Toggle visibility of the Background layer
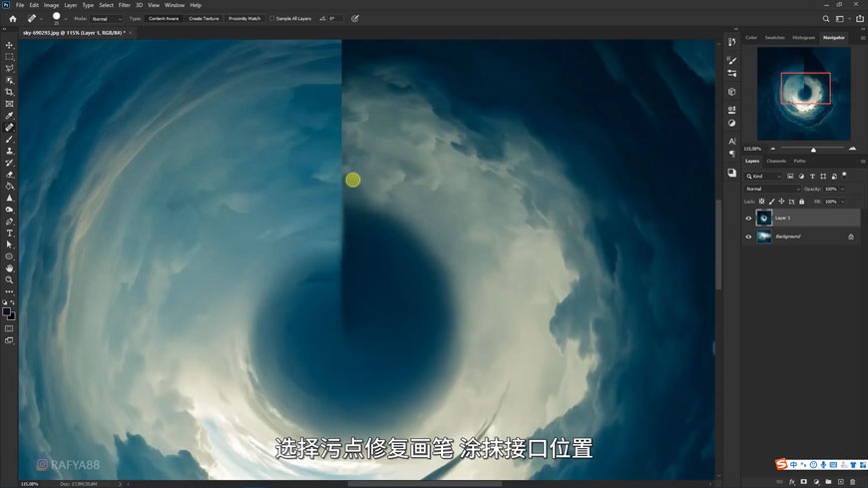The image size is (868, 488). [x=748, y=237]
